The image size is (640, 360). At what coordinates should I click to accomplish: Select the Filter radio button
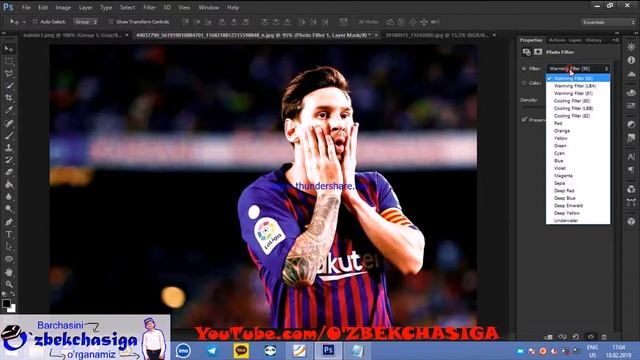pos(524,69)
